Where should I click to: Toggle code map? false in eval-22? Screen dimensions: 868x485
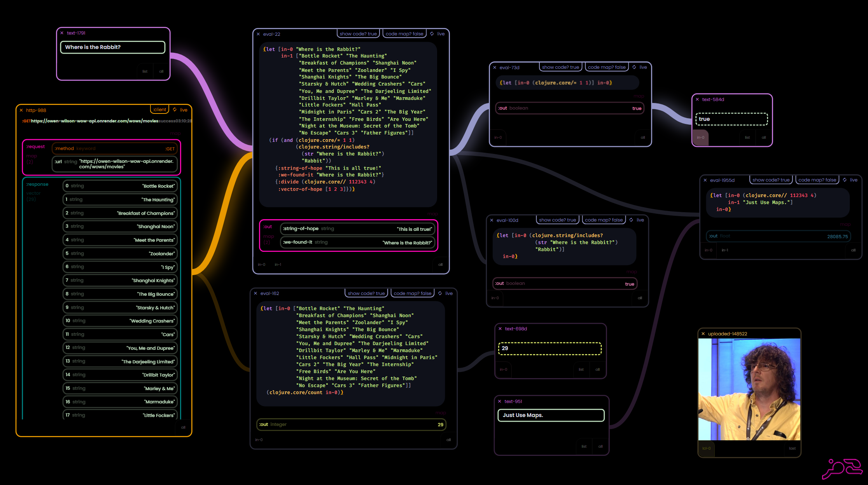(x=404, y=34)
